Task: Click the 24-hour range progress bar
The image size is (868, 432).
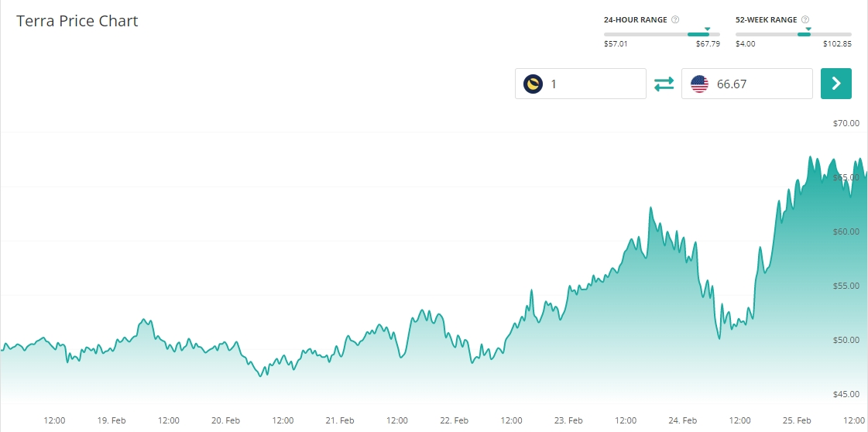Action: pos(662,34)
